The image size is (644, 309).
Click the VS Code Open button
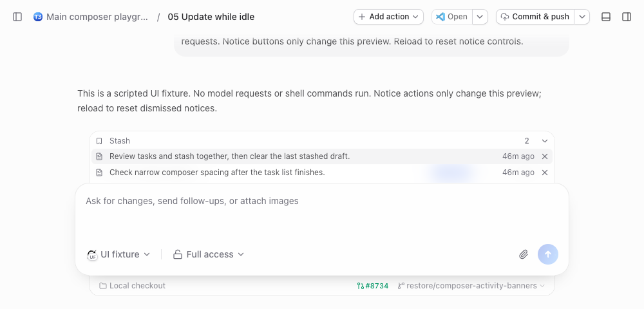coord(452,17)
